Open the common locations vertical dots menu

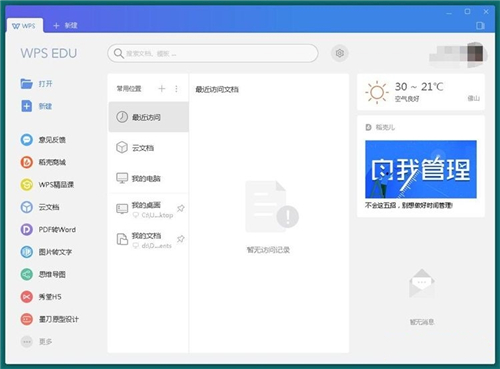pos(176,88)
